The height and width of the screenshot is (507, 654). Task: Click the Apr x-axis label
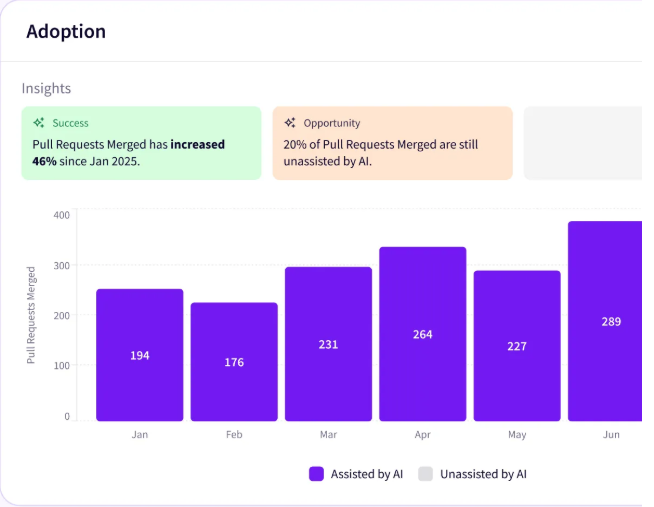(x=423, y=434)
